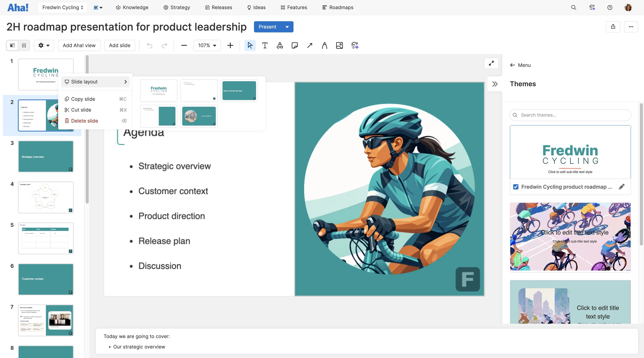Uncheck Fredwin Cycling product roadmap theme checkbox
This screenshot has height=358, width=644.
click(515, 187)
